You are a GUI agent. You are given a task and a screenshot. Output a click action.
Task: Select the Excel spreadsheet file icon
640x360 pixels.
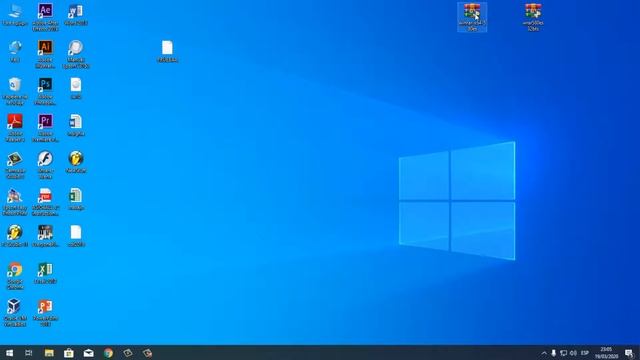(76, 199)
